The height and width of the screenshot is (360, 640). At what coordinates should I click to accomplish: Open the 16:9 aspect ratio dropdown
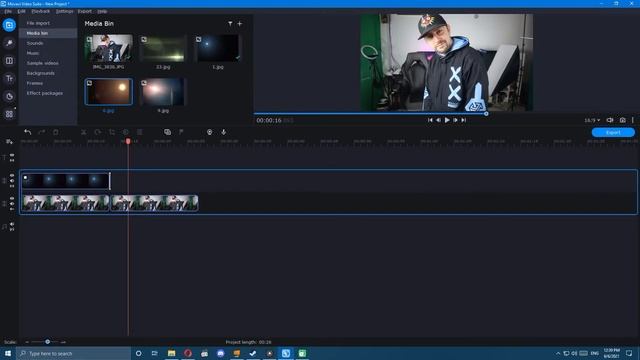click(592, 120)
